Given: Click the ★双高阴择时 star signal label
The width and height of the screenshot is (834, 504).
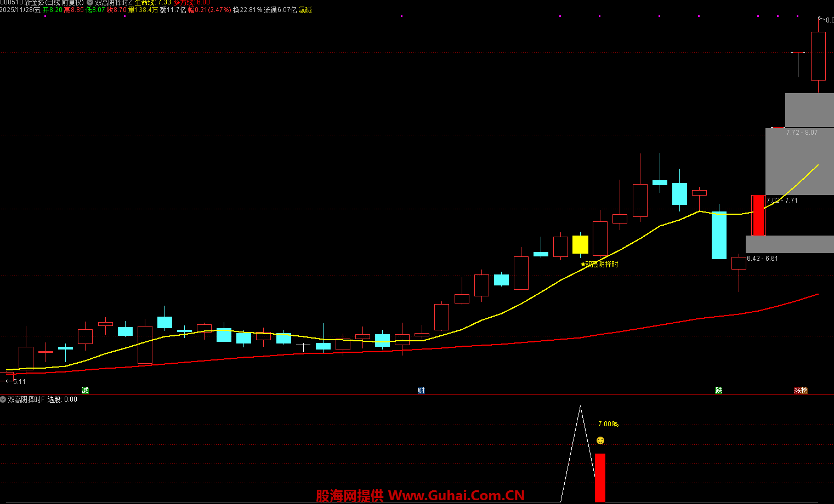Looking at the screenshot, I should [599, 264].
